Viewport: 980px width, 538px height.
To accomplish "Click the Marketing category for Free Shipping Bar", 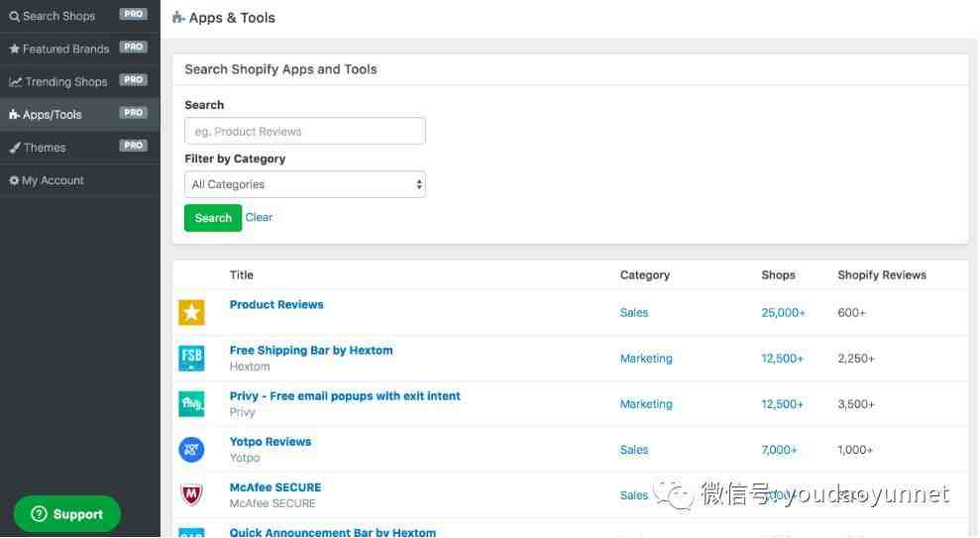I will pos(646,359).
